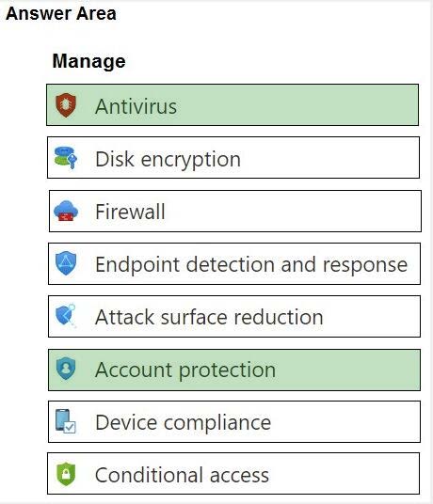
Task: Choose the Firewall option
Action: [x=235, y=212]
